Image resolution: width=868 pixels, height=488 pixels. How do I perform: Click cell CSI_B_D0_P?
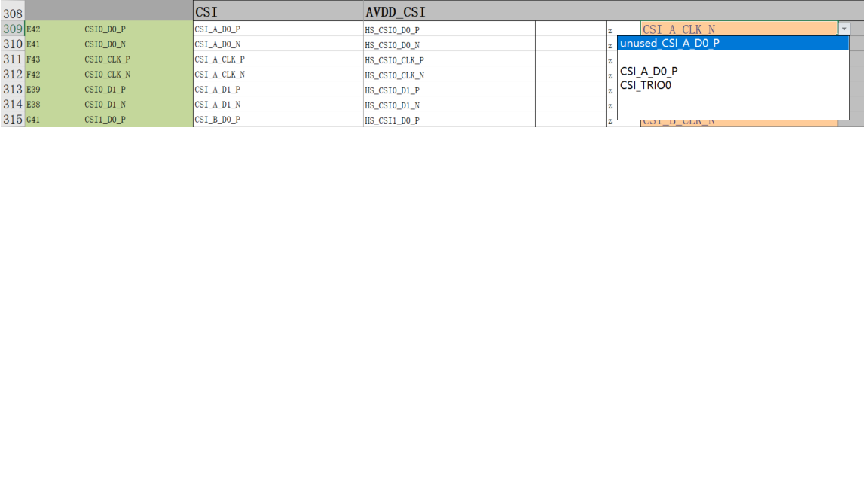tap(278, 119)
